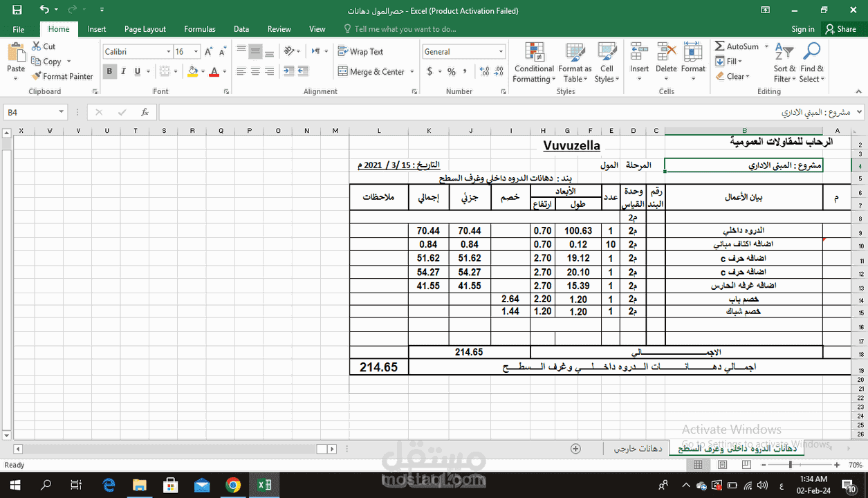
Task: Select the دهانات خارجي sheet tab
Action: [x=638, y=449]
